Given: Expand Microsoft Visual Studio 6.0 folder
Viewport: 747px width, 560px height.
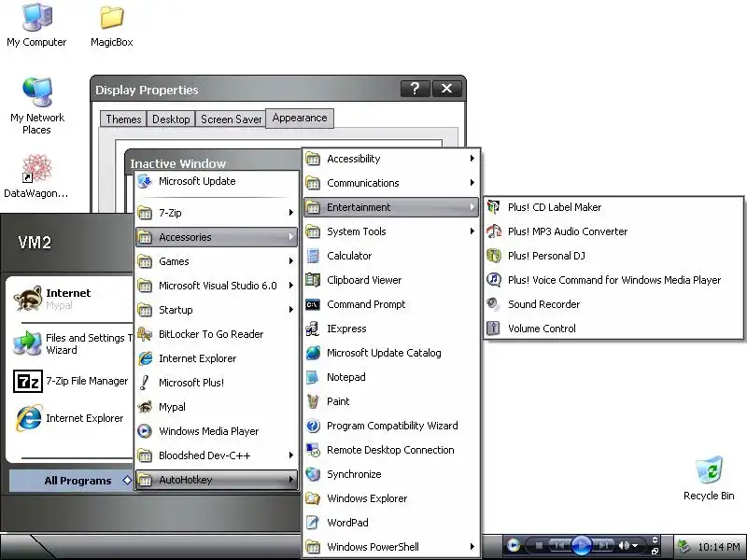Looking at the screenshot, I should coord(217,286).
